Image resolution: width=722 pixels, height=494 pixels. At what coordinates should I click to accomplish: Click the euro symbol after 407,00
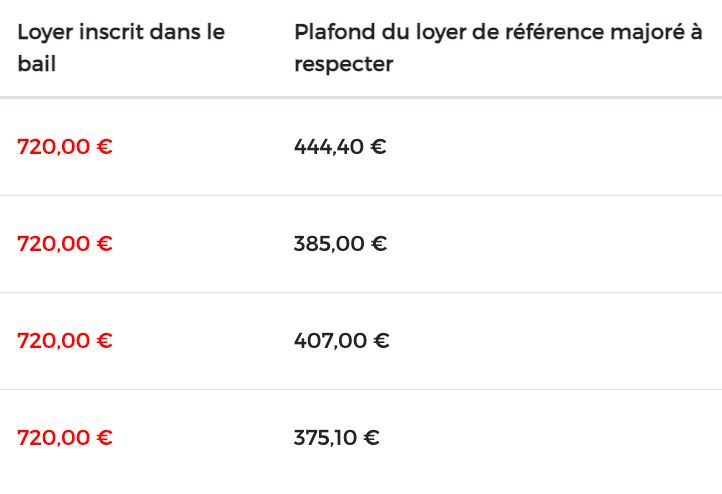tap(382, 341)
